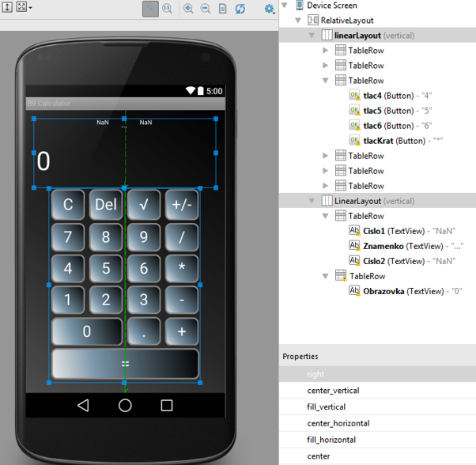The height and width of the screenshot is (465, 476).
Task: Select the fill_horizontal property row
Action: (x=377, y=440)
